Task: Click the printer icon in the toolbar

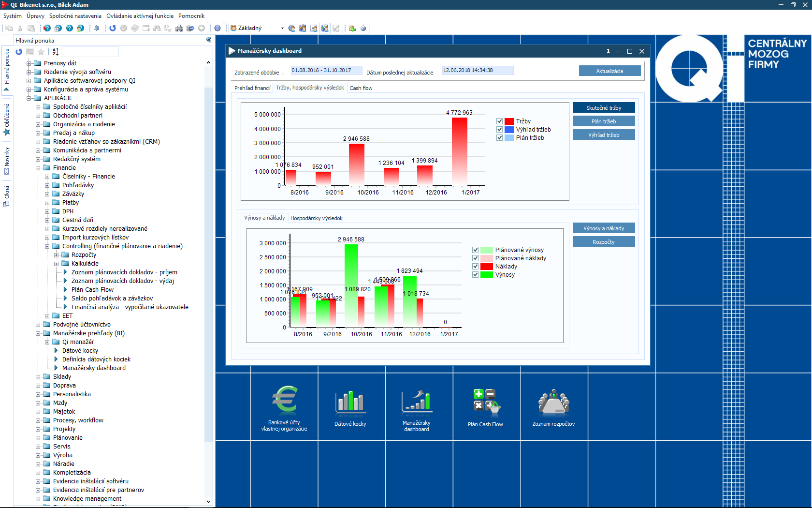Action: tap(179, 28)
